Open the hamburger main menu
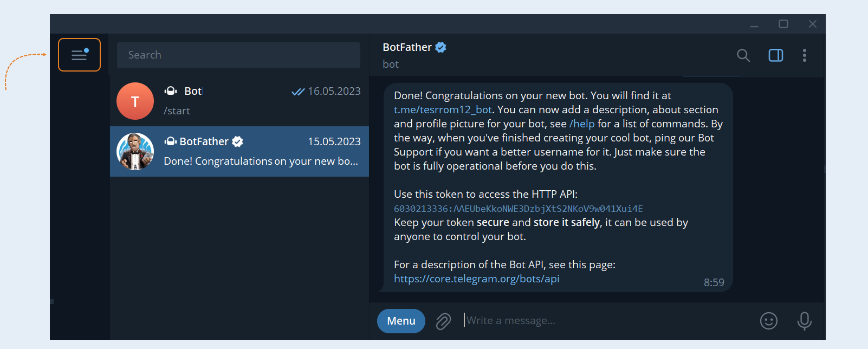Viewport: 868px width, 349px height. point(79,55)
